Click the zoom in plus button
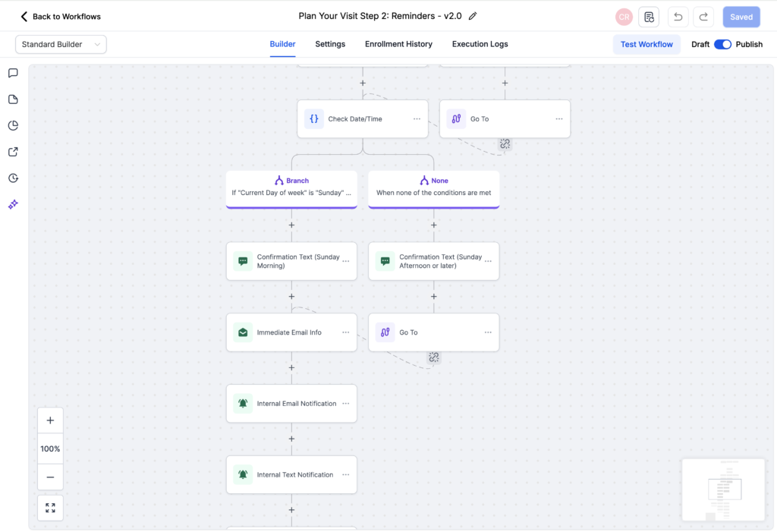The height and width of the screenshot is (532, 777). [50, 420]
